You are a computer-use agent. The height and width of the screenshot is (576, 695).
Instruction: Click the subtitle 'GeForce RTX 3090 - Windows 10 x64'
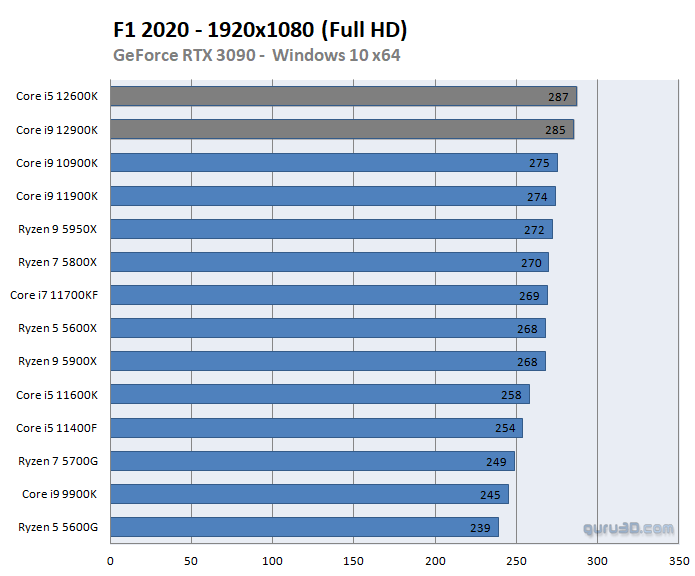(x=257, y=55)
